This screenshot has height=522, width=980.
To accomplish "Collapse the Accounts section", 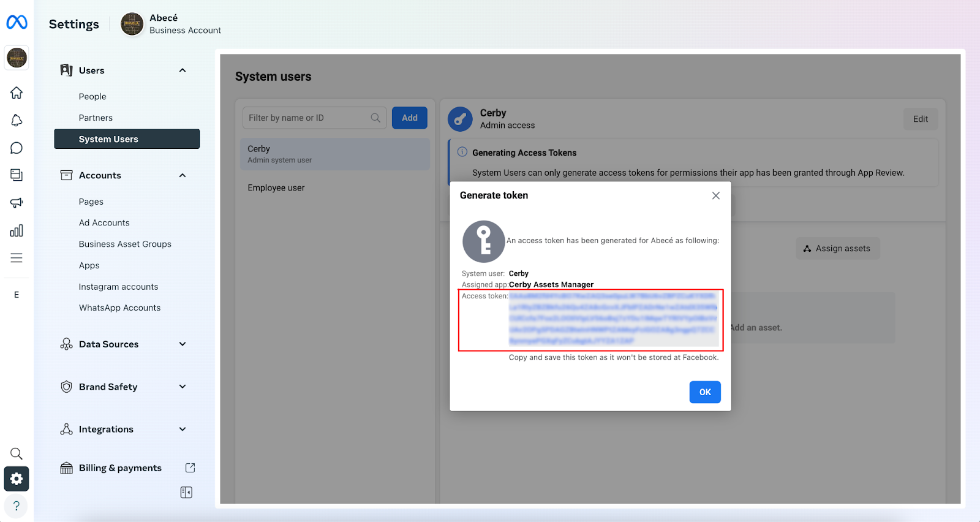I will pos(183,175).
